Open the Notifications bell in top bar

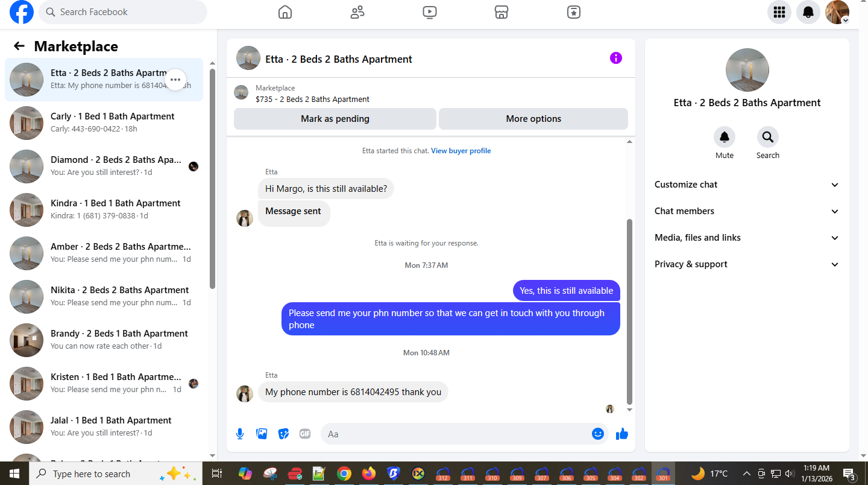tap(808, 12)
